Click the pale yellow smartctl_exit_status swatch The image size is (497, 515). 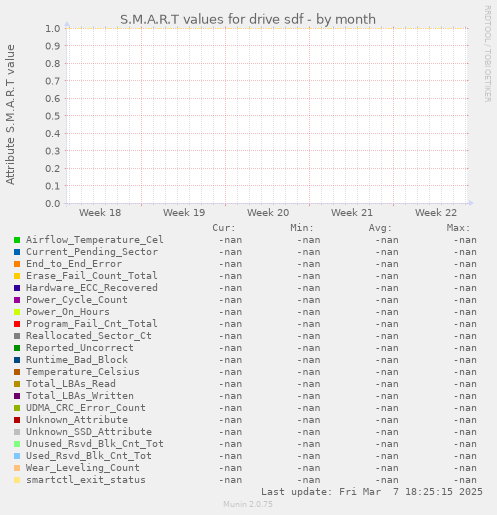click(x=17, y=480)
